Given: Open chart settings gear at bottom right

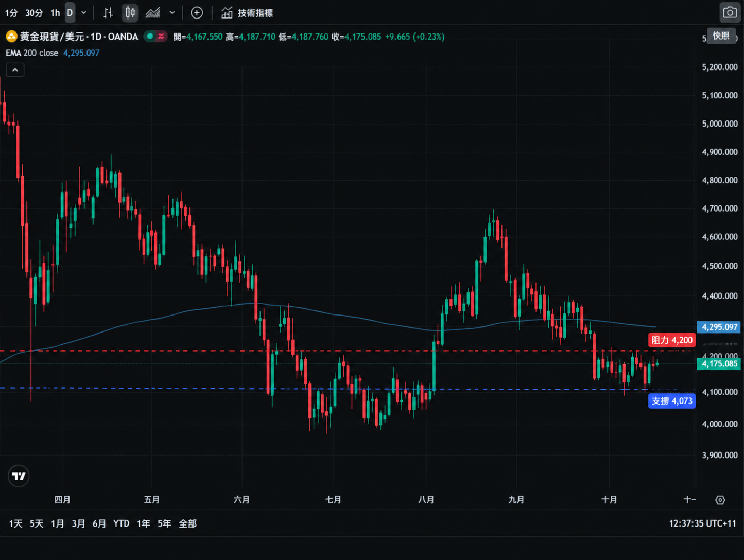Looking at the screenshot, I should [x=720, y=500].
